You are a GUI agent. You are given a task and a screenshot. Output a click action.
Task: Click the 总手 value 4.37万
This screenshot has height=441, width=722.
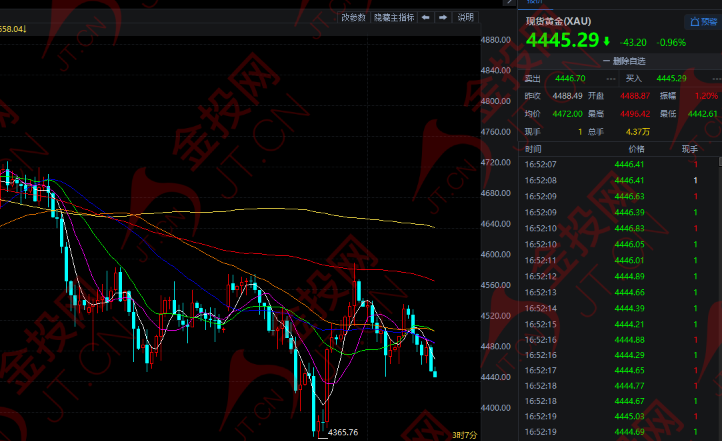click(638, 132)
